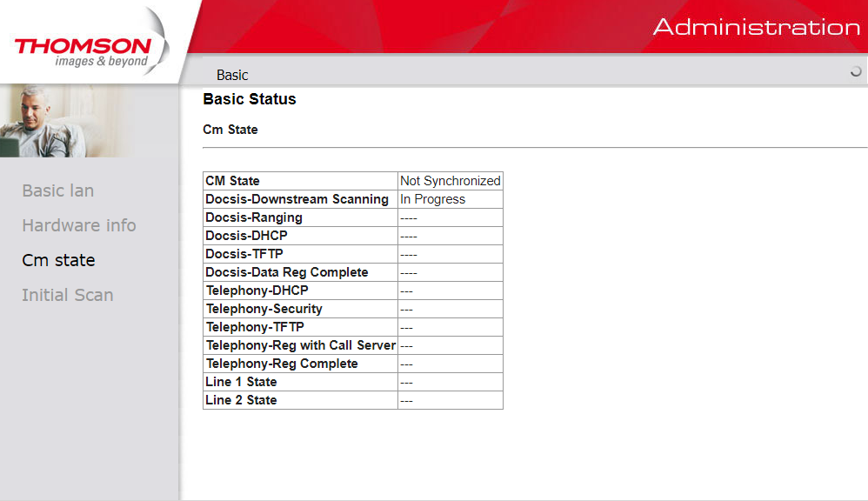
Task: Click the loading spinner icon
Action: [856, 72]
